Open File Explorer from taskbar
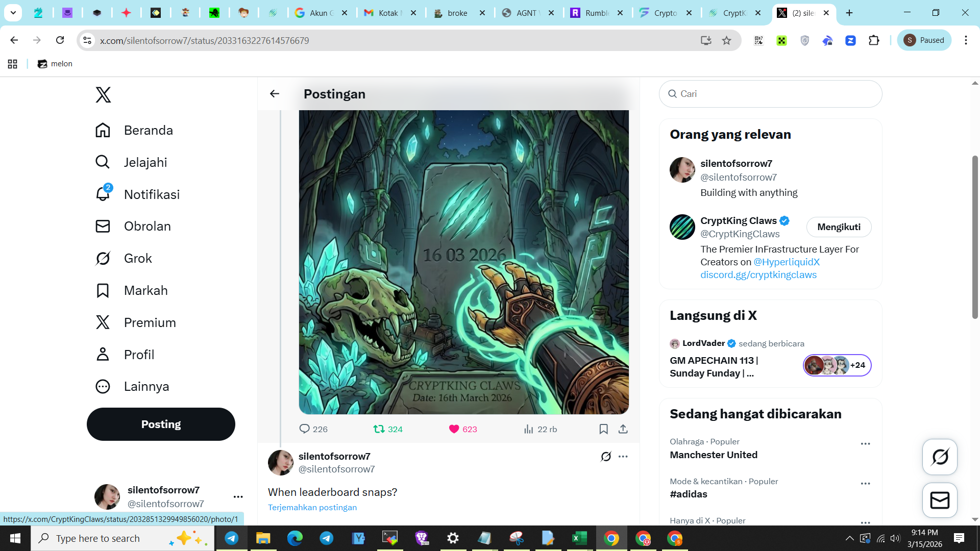The height and width of the screenshot is (551, 980). click(x=263, y=538)
